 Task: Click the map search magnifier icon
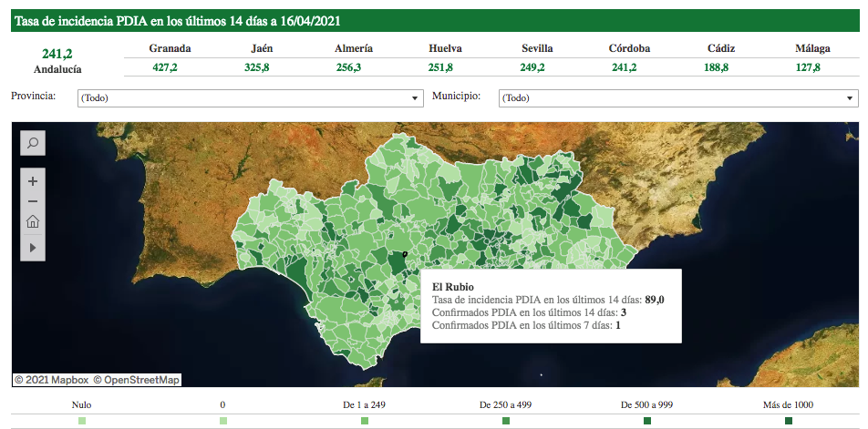tap(33, 143)
